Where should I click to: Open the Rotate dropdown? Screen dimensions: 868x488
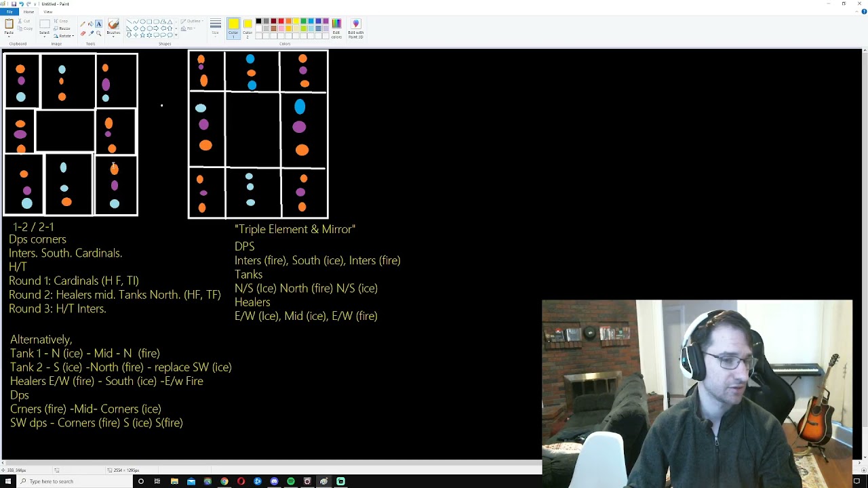click(64, 36)
